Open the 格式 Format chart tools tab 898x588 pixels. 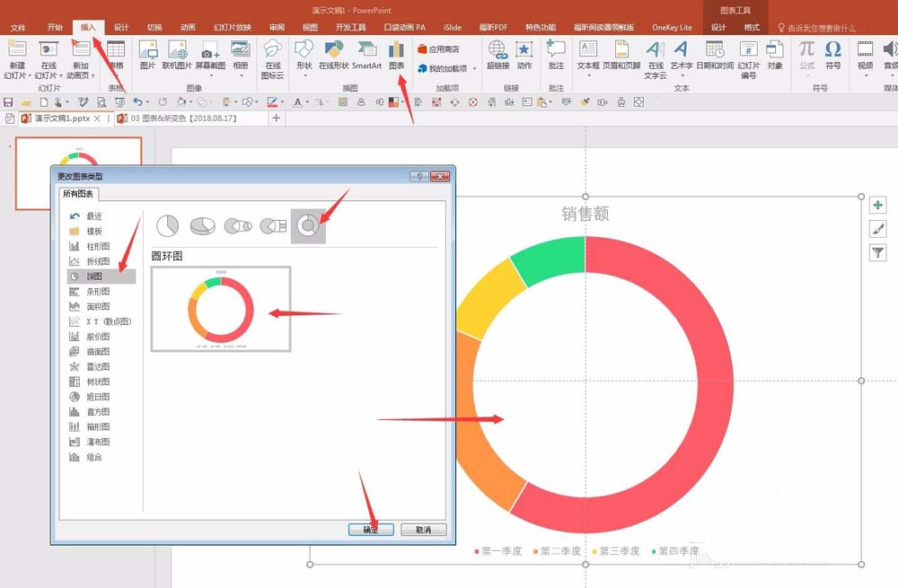pyautogui.click(x=752, y=28)
